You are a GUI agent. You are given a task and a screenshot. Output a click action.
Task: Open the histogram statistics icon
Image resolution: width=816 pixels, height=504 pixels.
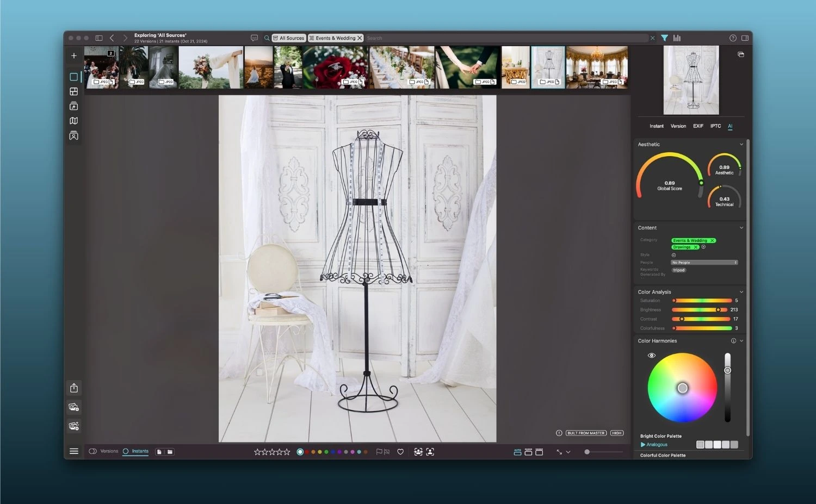(x=677, y=38)
